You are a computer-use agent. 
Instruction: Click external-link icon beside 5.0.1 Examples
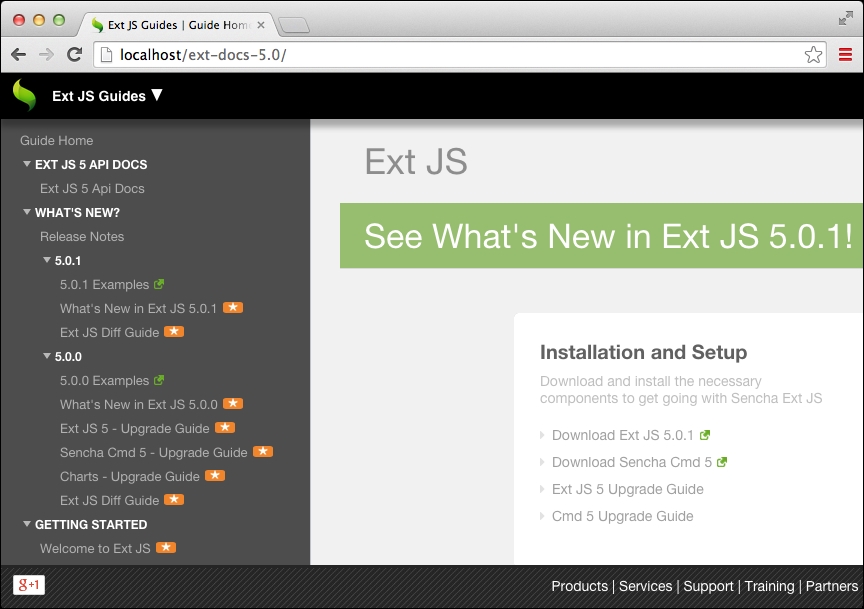click(x=159, y=284)
